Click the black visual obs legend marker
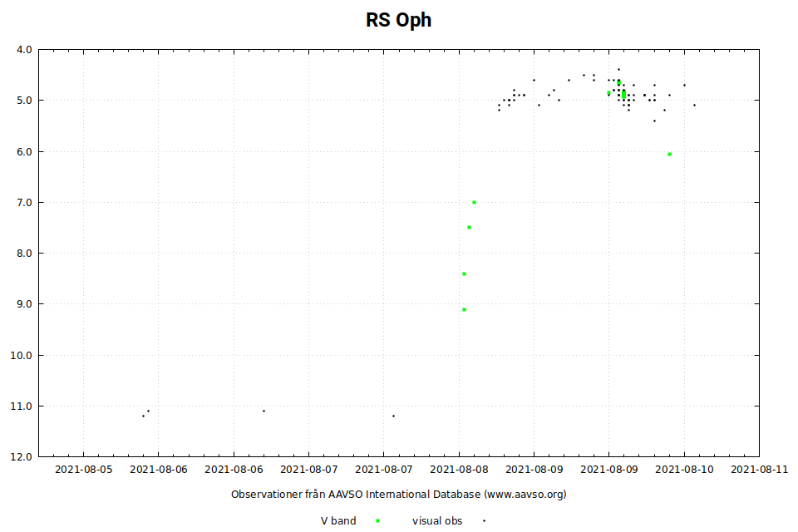Image resolution: width=798 pixels, height=532 pixels. [x=484, y=521]
